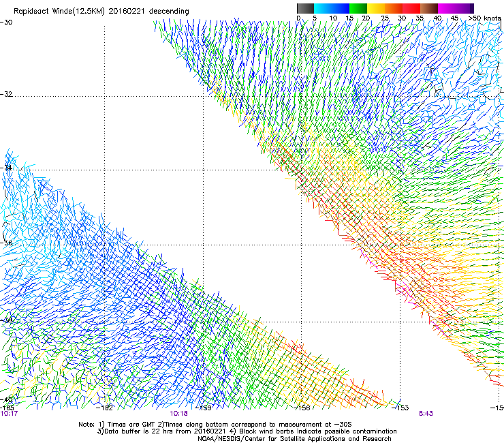504x443 pixels.
Task: Click the '-32' latitude axis label
Action: [6, 94]
